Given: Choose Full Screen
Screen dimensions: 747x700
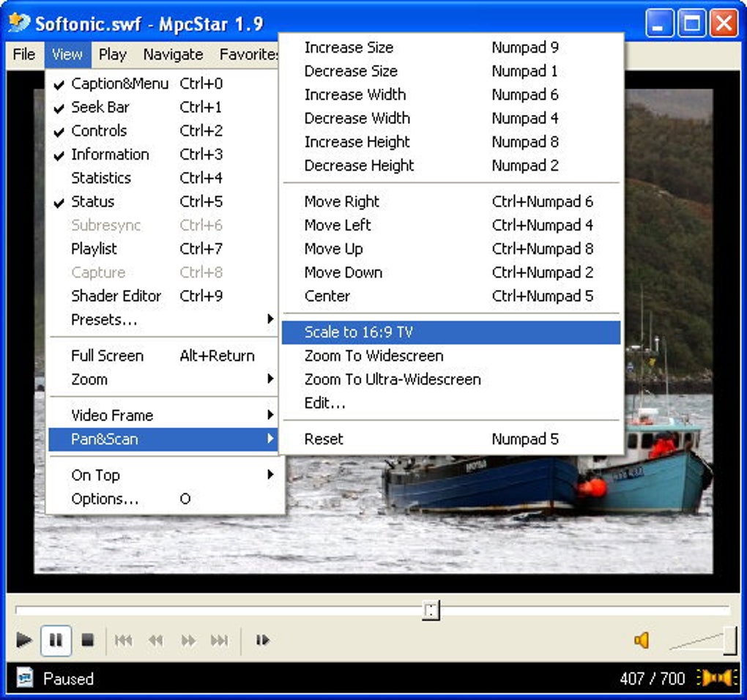Looking at the screenshot, I should point(163,356).
